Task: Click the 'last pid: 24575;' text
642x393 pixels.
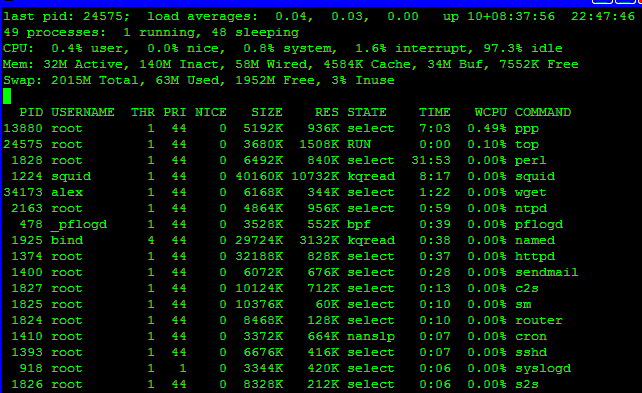Action: 66,16
